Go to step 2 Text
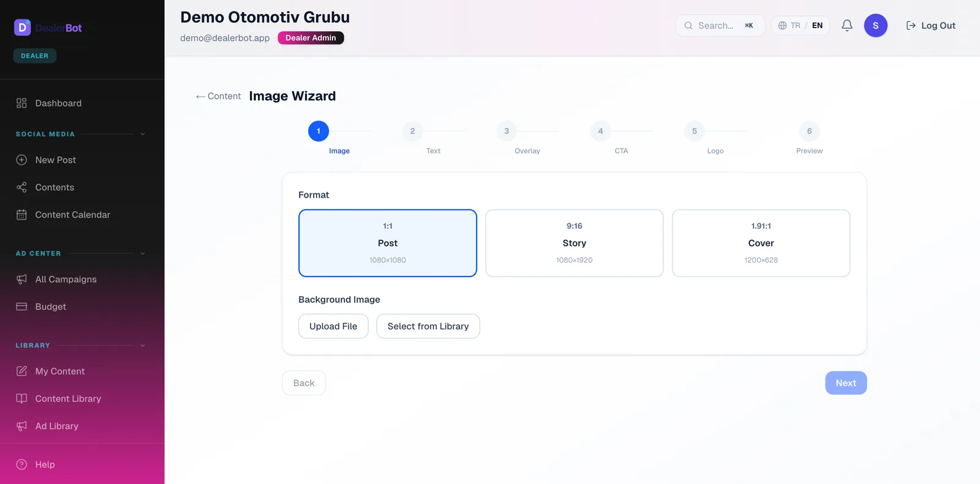Image resolution: width=980 pixels, height=484 pixels. pyautogui.click(x=412, y=131)
